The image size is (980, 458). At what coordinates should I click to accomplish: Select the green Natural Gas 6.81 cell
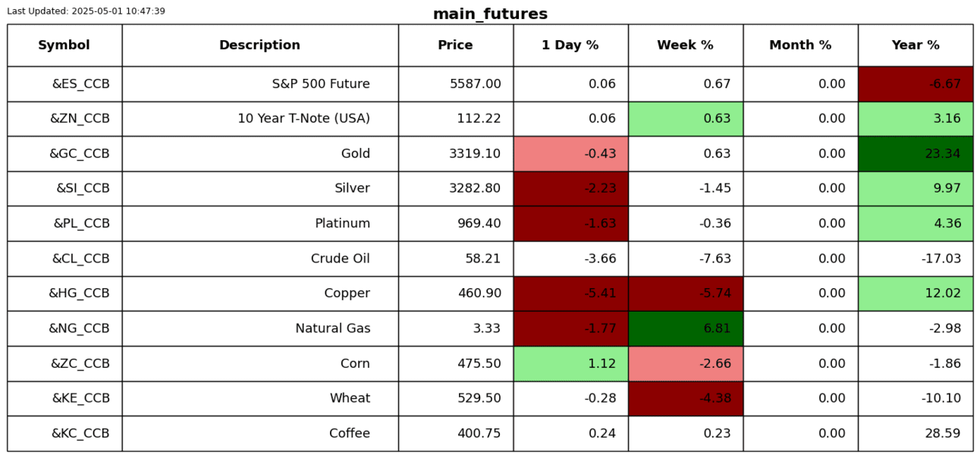[685, 328]
